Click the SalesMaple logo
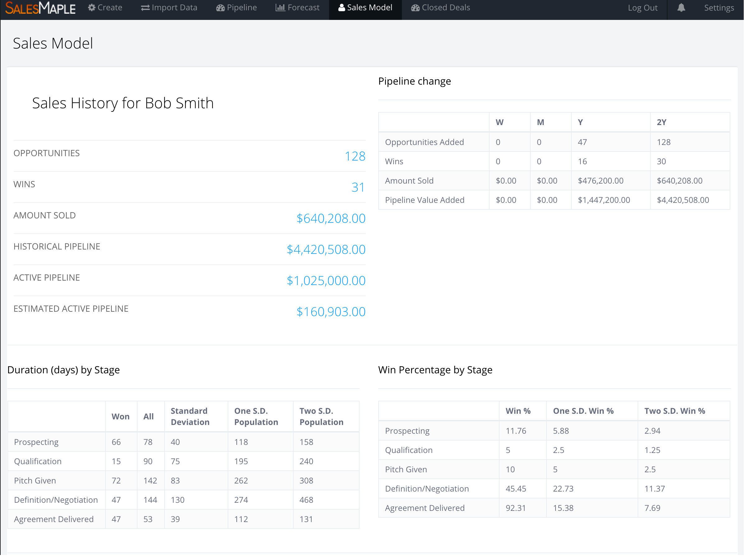744x560 pixels. [40, 8]
